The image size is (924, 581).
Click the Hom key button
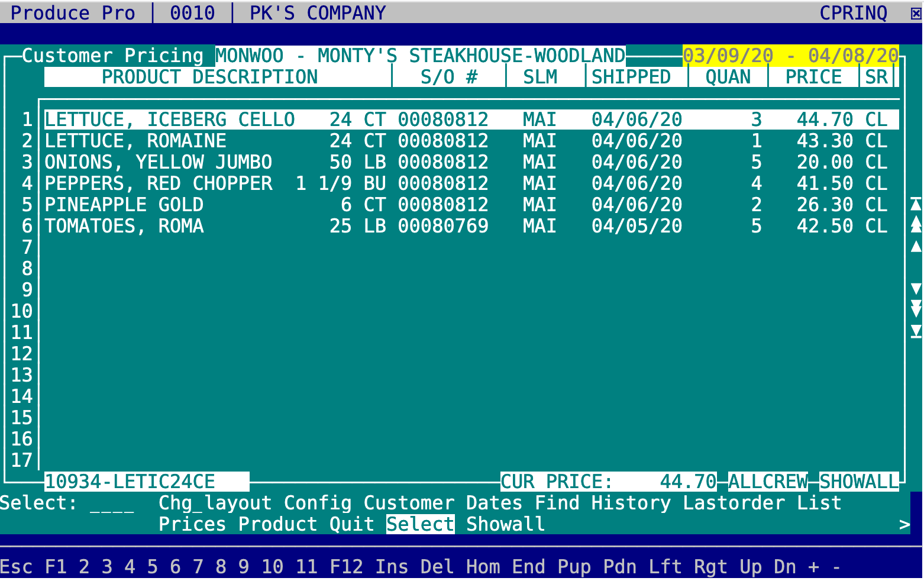(x=483, y=567)
